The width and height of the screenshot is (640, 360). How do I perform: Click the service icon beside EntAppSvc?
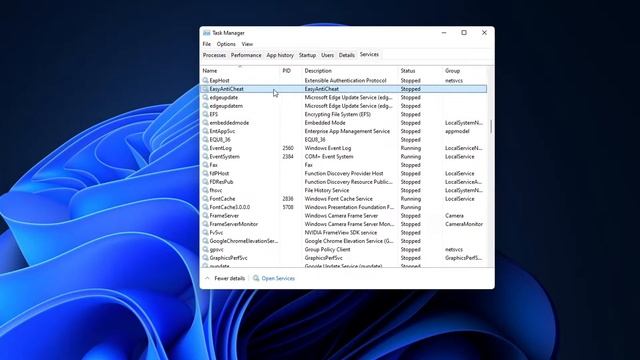pos(205,131)
